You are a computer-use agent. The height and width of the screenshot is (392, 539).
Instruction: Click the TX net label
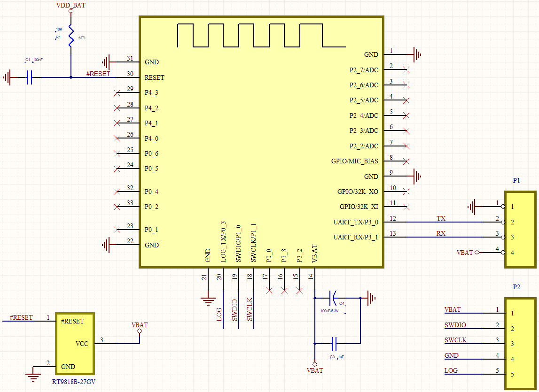click(x=441, y=218)
